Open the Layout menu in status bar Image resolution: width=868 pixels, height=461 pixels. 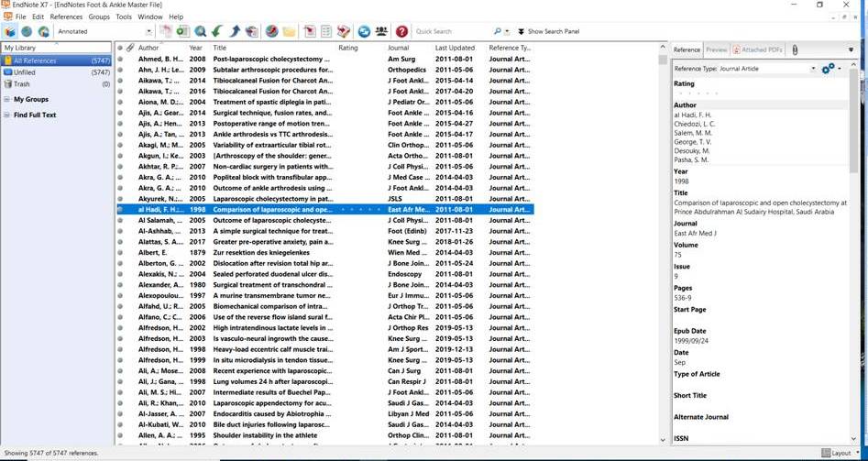pos(841,453)
